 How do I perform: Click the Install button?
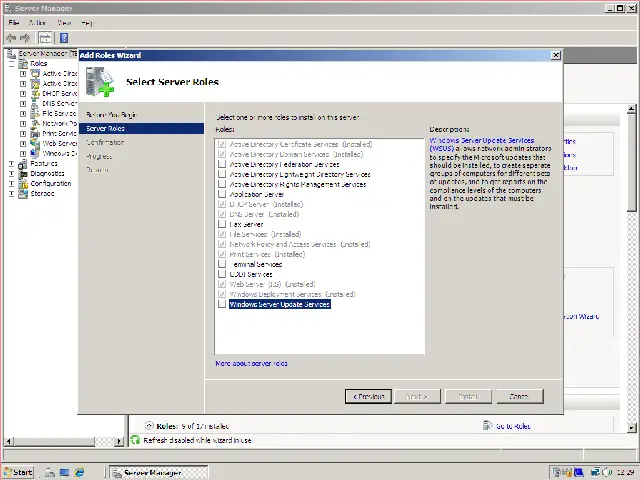pos(468,396)
